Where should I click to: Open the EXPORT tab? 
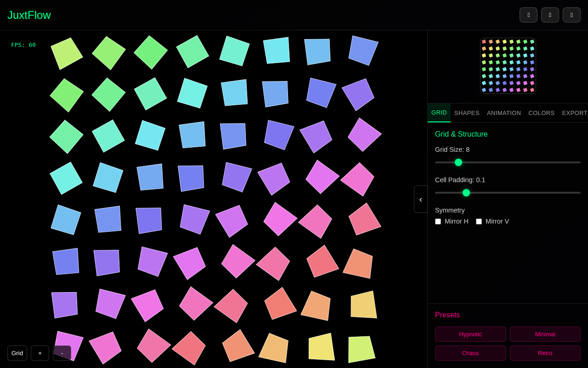click(575, 113)
